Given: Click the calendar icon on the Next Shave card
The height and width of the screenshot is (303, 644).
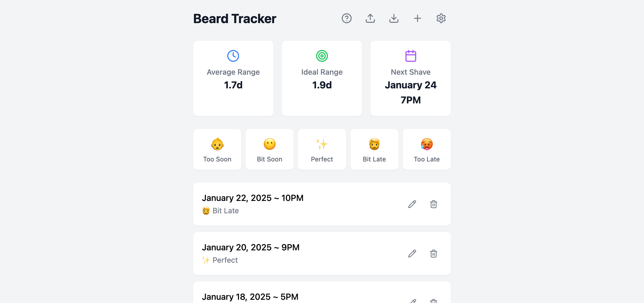Looking at the screenshot, I should 411,56.
